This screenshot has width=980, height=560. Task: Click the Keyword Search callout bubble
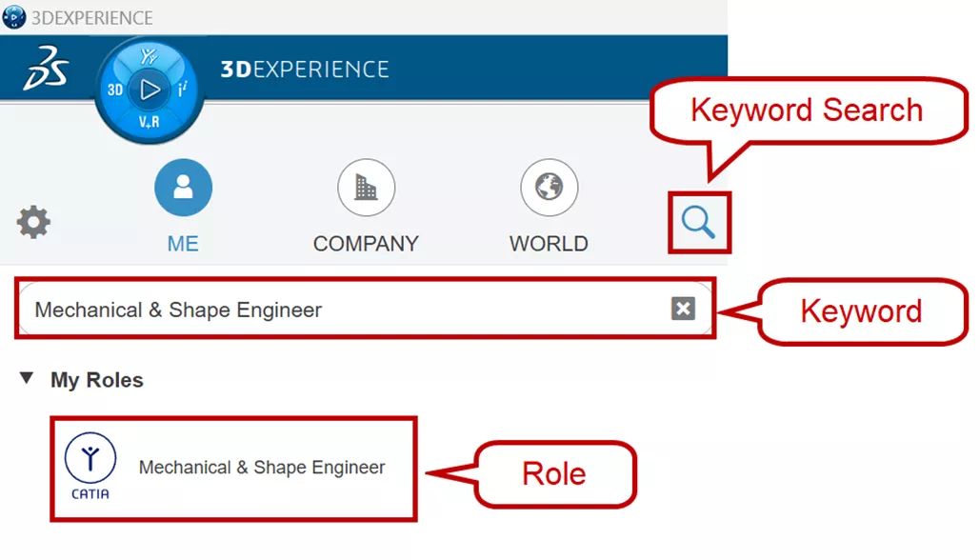pyautogui.click(x=807, y=110)
